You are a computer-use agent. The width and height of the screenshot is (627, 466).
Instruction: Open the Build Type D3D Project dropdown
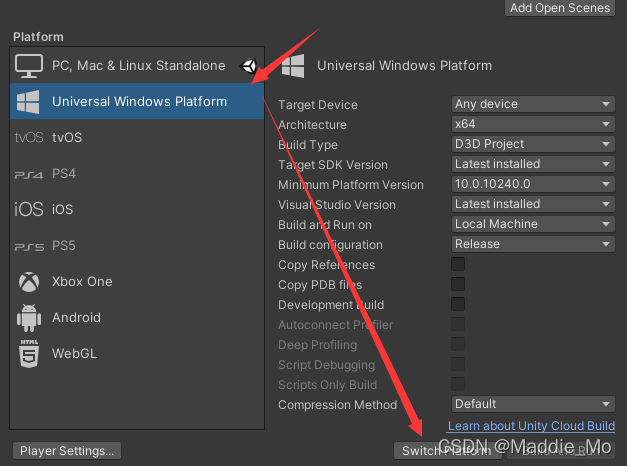coord(533,144)
